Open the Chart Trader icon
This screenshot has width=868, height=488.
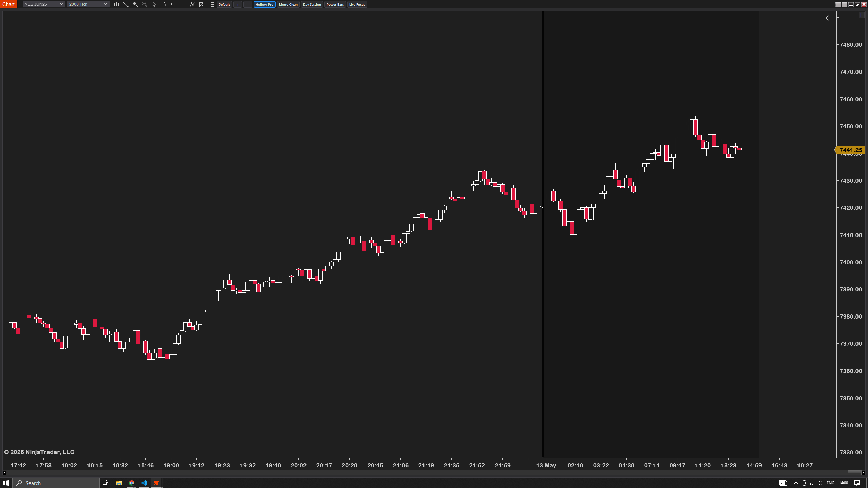click(x=173, y=4)
